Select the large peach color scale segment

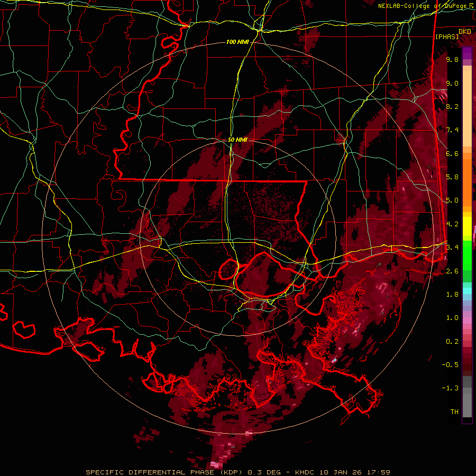pos(467,108)
